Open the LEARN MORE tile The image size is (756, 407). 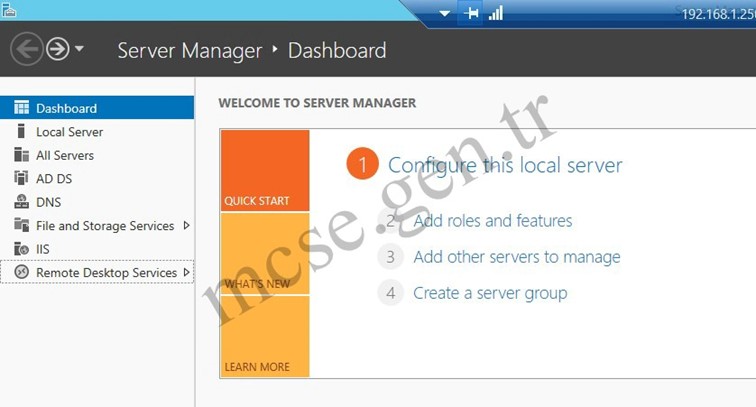click(x=265, y=336)
